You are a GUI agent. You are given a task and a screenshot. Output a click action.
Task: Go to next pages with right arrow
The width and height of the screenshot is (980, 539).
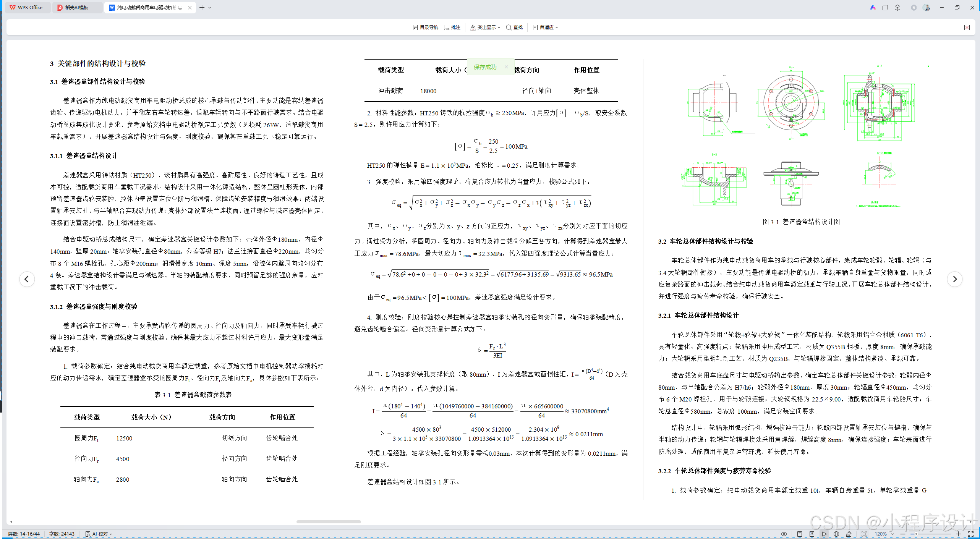pyautogui.click(x=954, y=279)
